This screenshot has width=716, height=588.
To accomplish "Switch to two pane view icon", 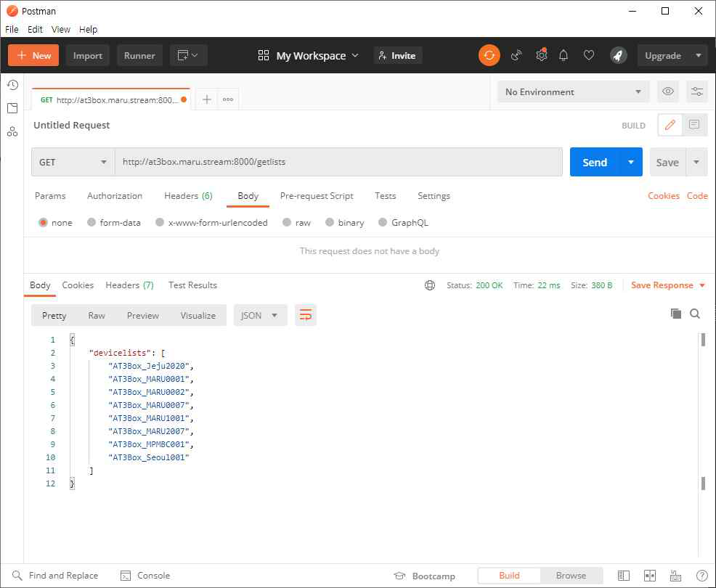I will [650, 576].
